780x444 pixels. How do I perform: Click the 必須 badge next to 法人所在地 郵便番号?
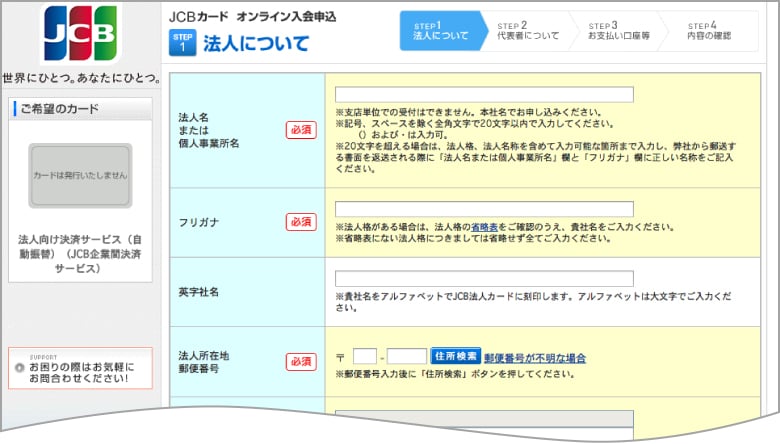pos(301,361)
